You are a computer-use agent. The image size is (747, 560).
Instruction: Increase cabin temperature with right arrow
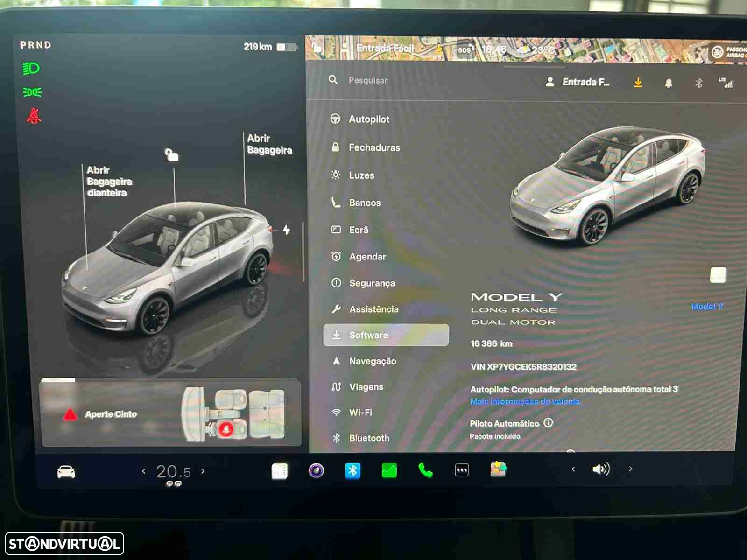click(203, 471)
